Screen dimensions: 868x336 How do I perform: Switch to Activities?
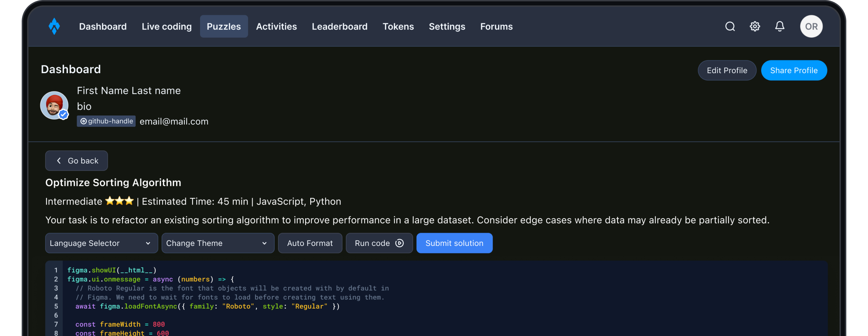[x=276, y=26]
